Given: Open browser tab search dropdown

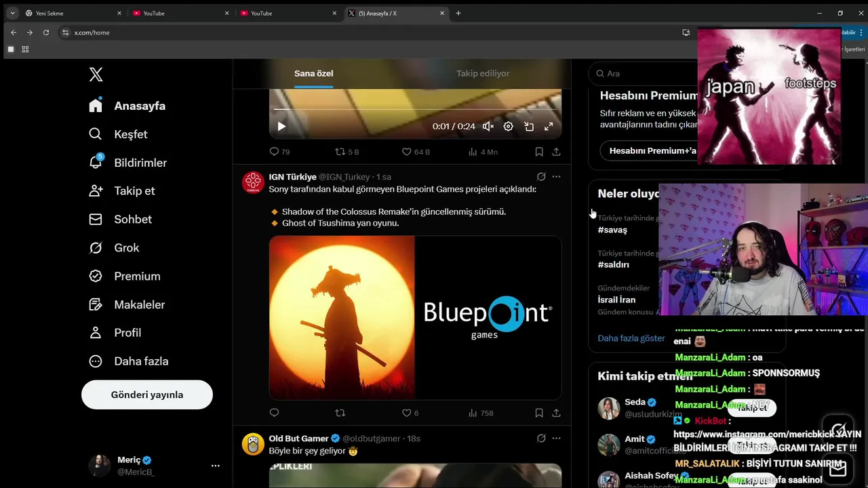Looking at the screenshot, I should pos(12,13).
